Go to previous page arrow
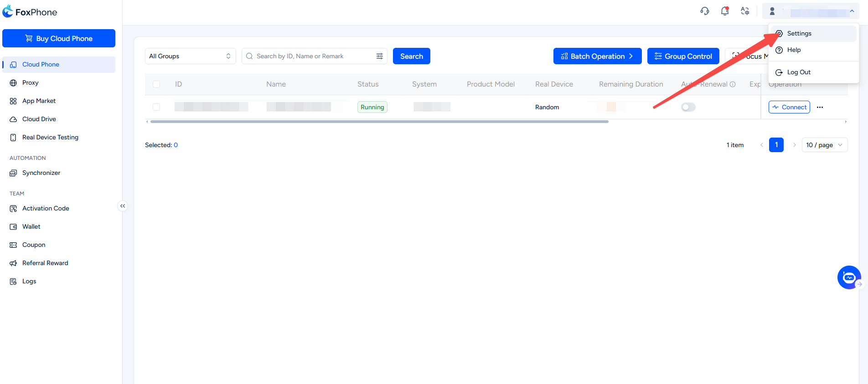The height and width of the screenshot is (384, 868). point(762,145)
